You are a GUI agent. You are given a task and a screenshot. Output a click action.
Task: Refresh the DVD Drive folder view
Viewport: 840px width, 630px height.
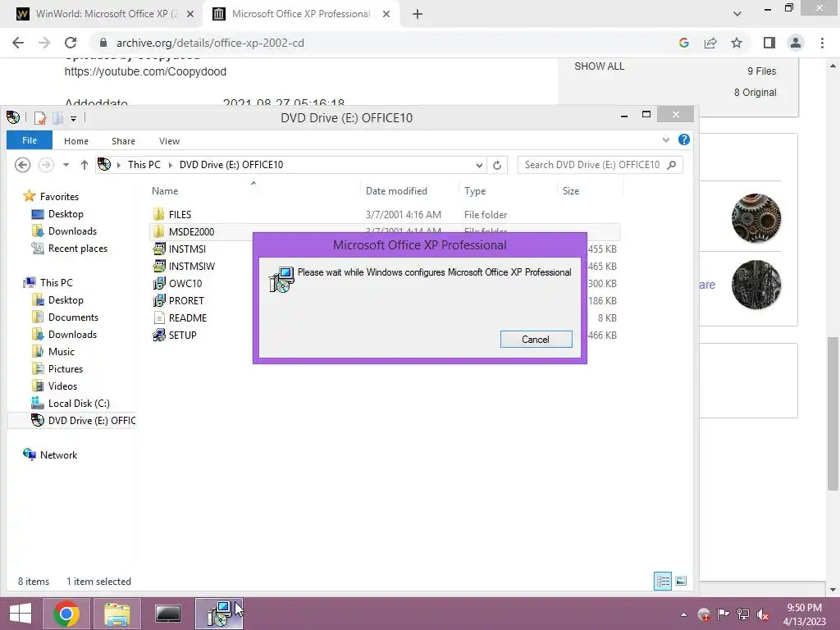(x=497, y=165)
